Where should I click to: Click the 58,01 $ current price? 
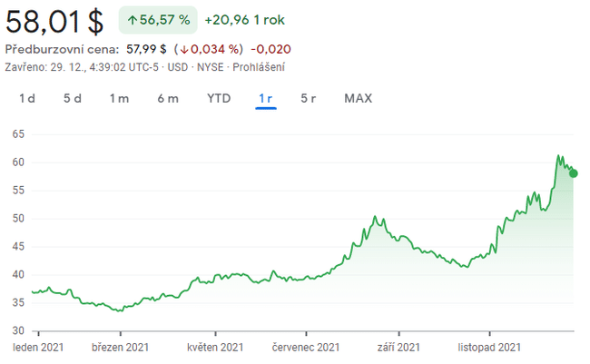coord(54,21)
